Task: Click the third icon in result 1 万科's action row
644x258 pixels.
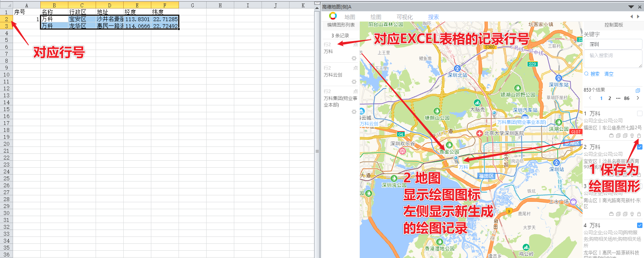Action: pos(625,136)
